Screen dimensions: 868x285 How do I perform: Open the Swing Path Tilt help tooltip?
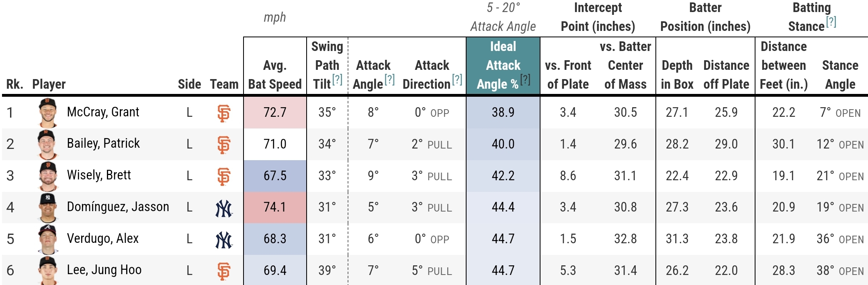(x=338, y=79)
